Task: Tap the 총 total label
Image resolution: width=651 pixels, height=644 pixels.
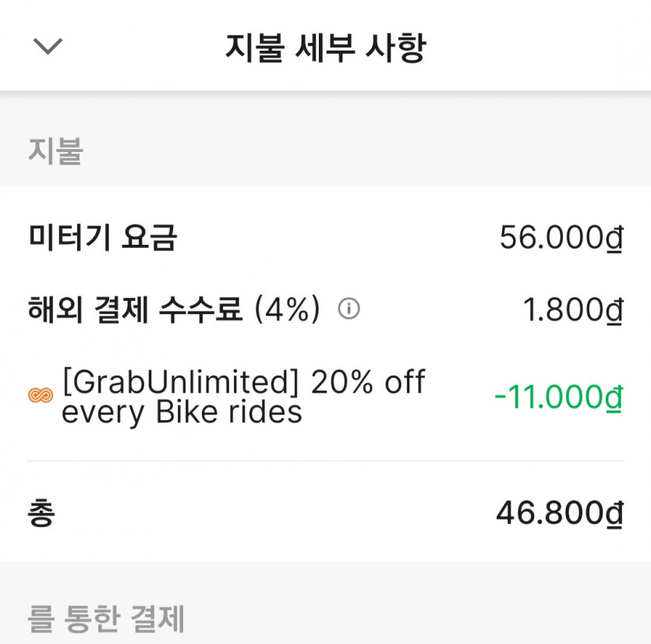Action: 41,513
